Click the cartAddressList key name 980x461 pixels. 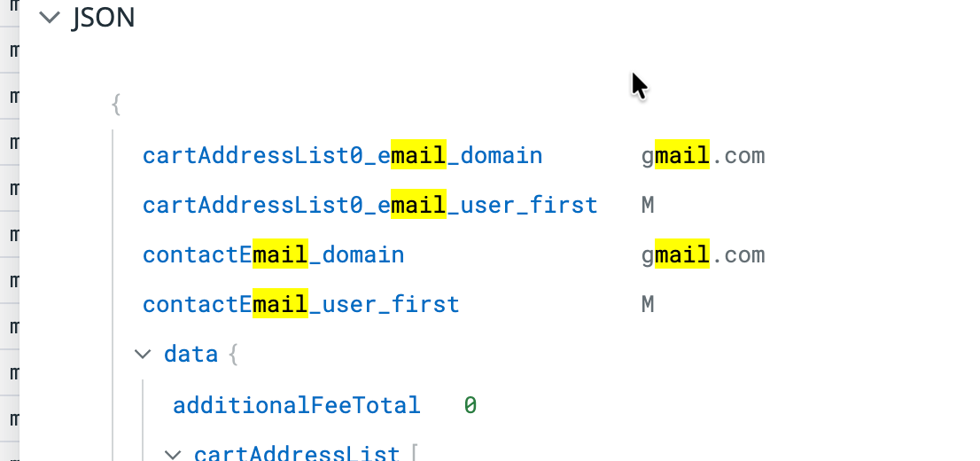296,454
